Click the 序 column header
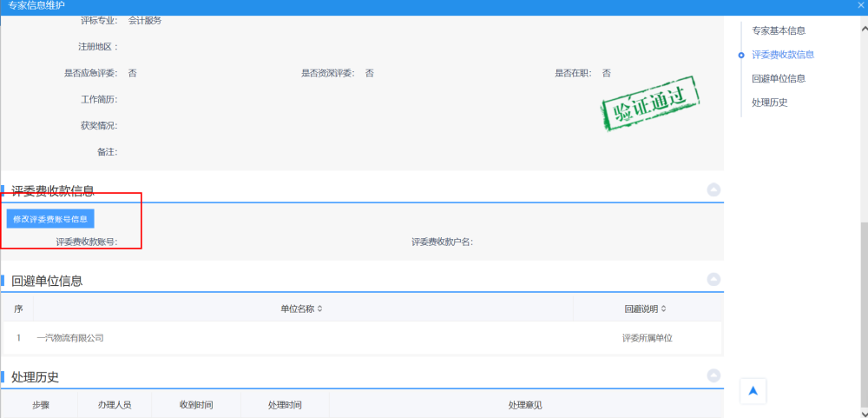 point(18,309)
